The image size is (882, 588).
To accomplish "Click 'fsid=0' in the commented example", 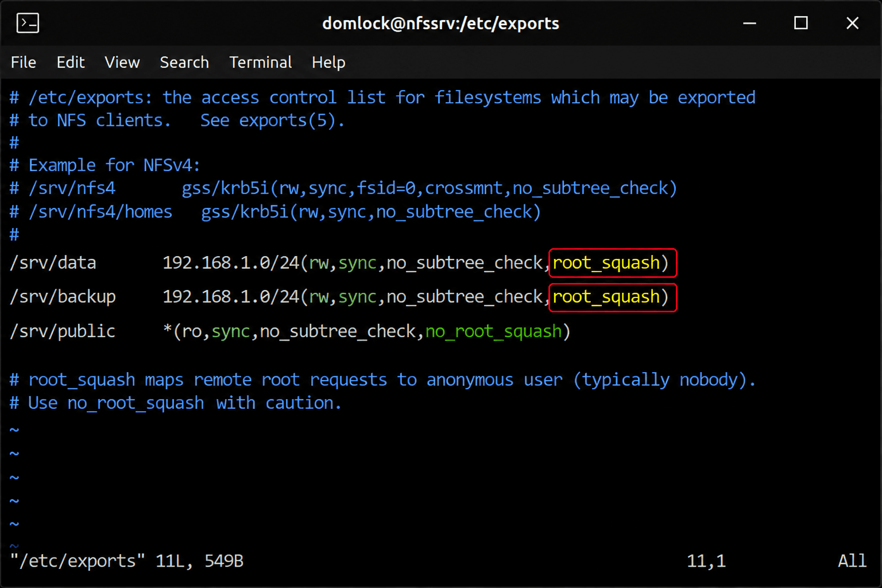I will tap(386, 188).
